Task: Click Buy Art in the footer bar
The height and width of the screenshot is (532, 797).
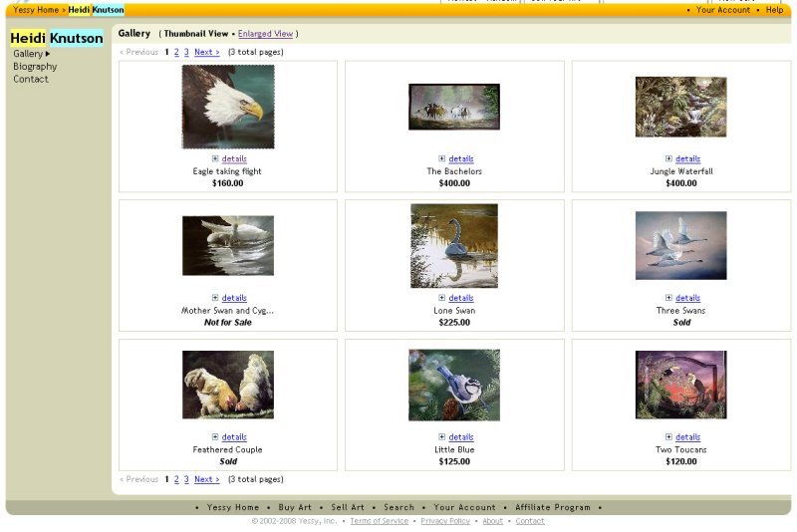Action: point(295,507)
